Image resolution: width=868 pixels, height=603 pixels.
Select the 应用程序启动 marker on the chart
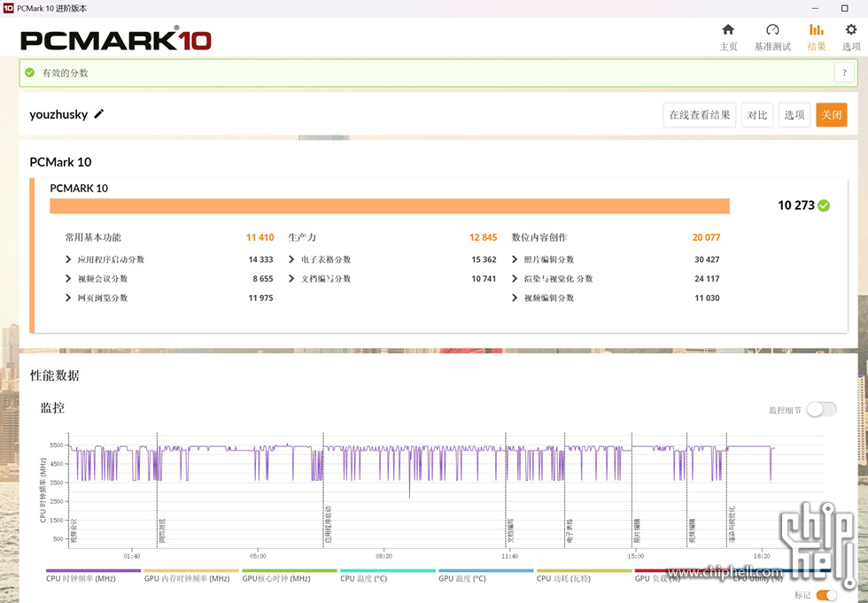(329, 524)
